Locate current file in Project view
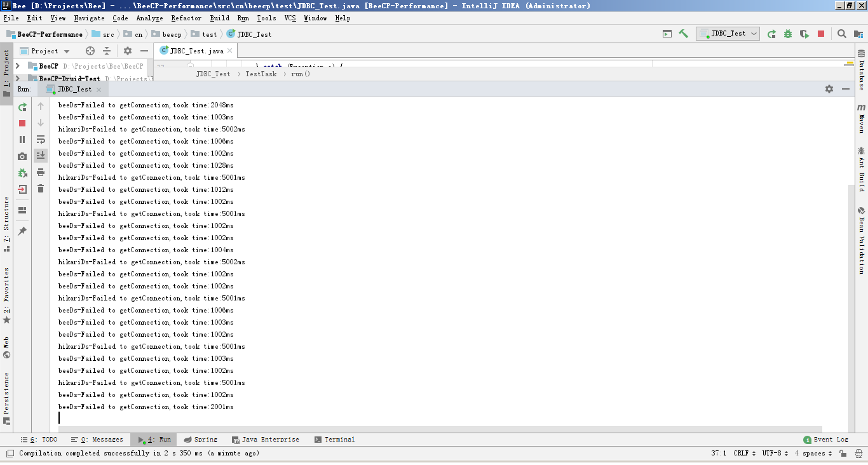This screenshot has height=465, width=868. pyautogui.click(x=90, y=51)
